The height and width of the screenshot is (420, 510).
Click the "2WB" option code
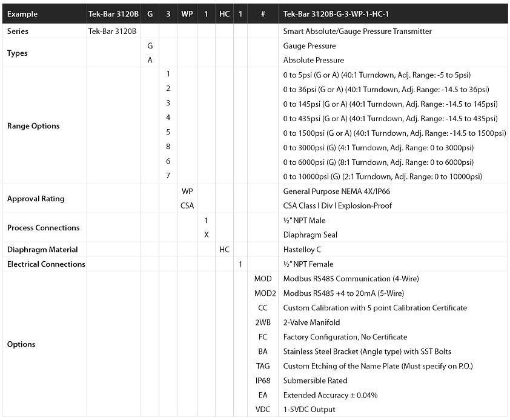pyautogui.click(x=263, y=322)
